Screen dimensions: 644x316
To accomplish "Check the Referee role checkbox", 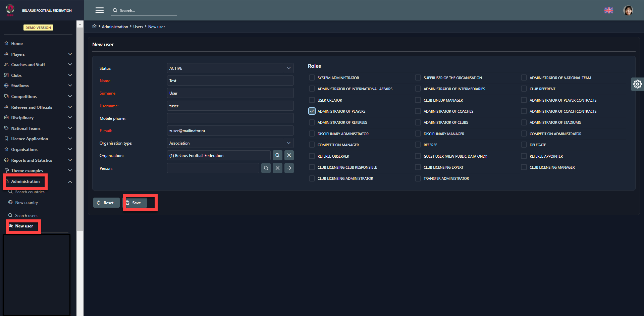I will 418,145.
